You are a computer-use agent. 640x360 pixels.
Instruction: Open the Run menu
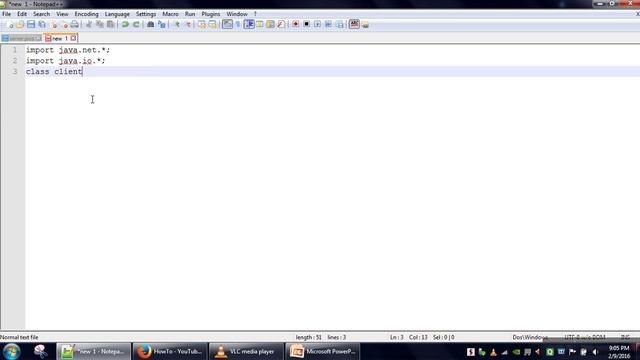click(x=190, y=14)
